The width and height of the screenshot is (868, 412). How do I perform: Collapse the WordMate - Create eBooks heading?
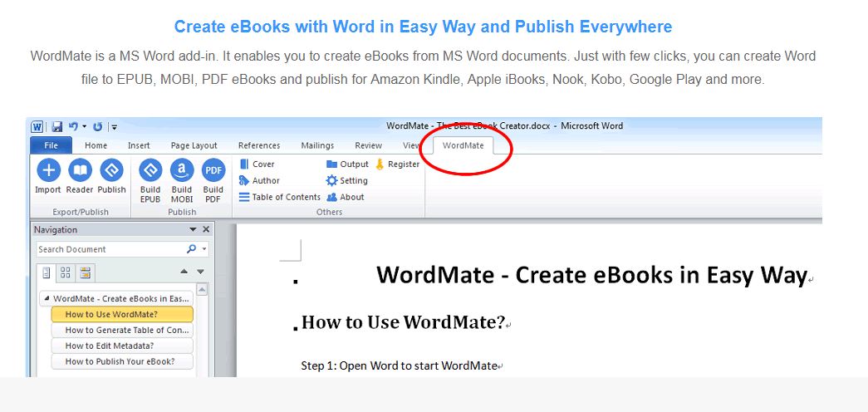coord(47,298)
